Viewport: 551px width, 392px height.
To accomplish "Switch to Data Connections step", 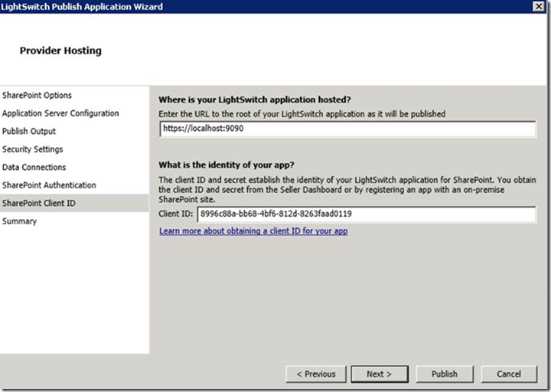I will point(34,167).
